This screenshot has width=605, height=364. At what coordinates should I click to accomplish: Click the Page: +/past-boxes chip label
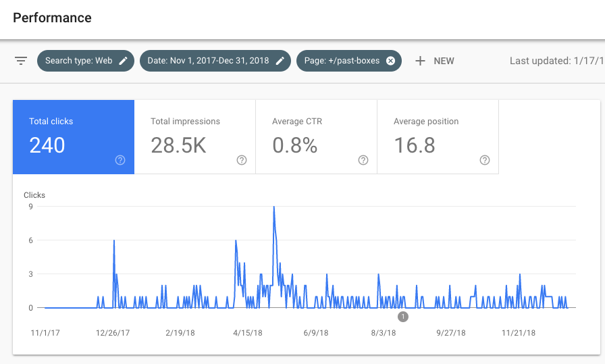[x=342, y=61]
